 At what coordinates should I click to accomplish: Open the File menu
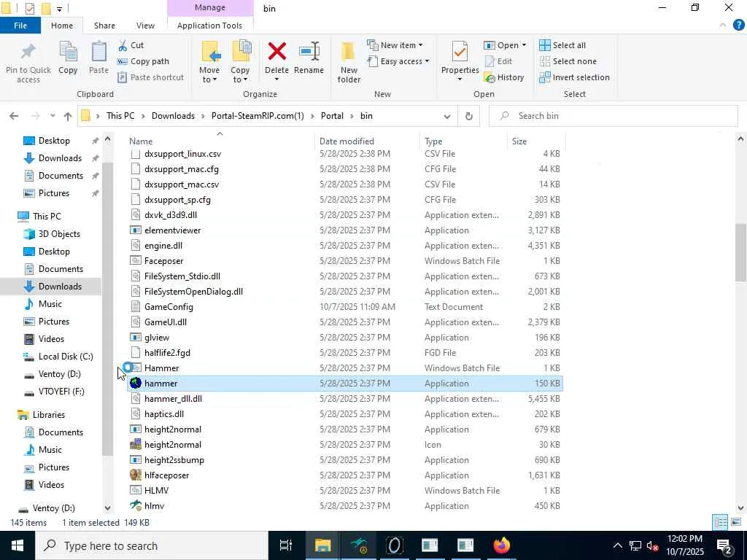(20, 26)
